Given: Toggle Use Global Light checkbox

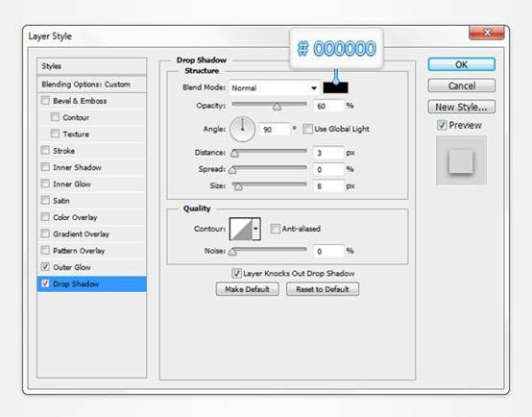Looking at the screenshot, I should pyautogui.click(x=307, y=129).
